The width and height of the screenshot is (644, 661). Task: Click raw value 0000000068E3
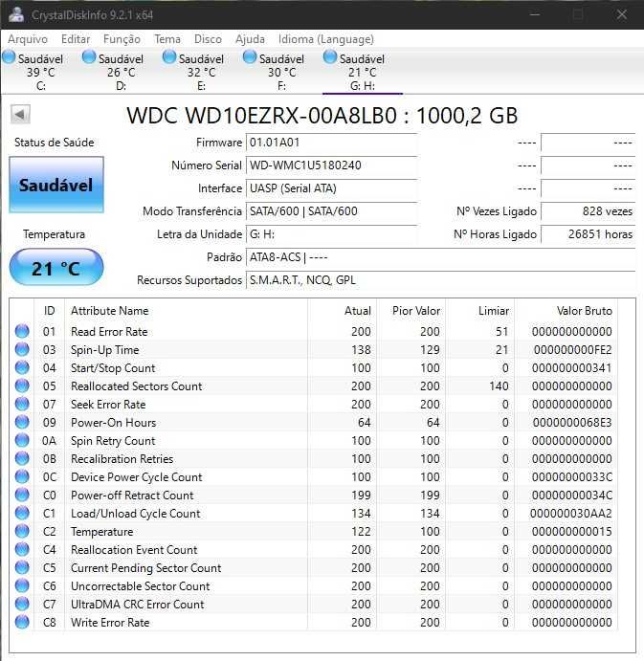click(572, 423)
